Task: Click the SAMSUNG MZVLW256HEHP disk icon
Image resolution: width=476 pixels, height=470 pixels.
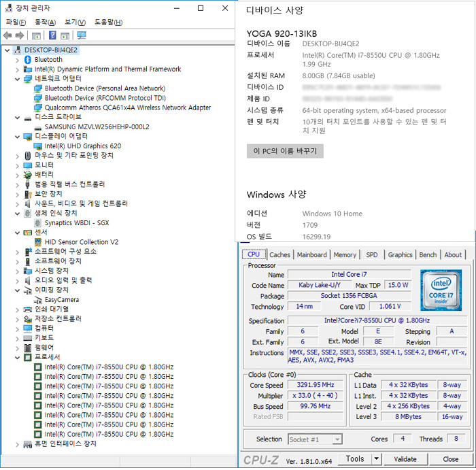Action: (37, 128)
